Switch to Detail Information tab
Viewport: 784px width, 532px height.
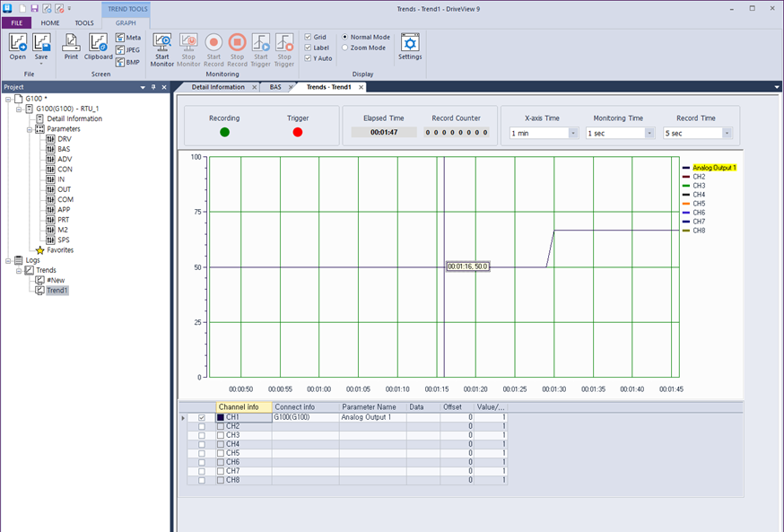coord(218,87)
